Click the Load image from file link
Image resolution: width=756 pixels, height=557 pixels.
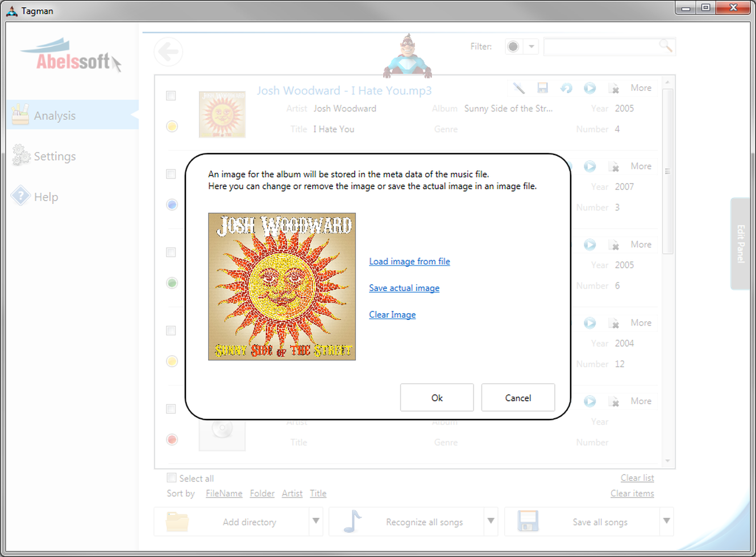click(x=409, y=261)
